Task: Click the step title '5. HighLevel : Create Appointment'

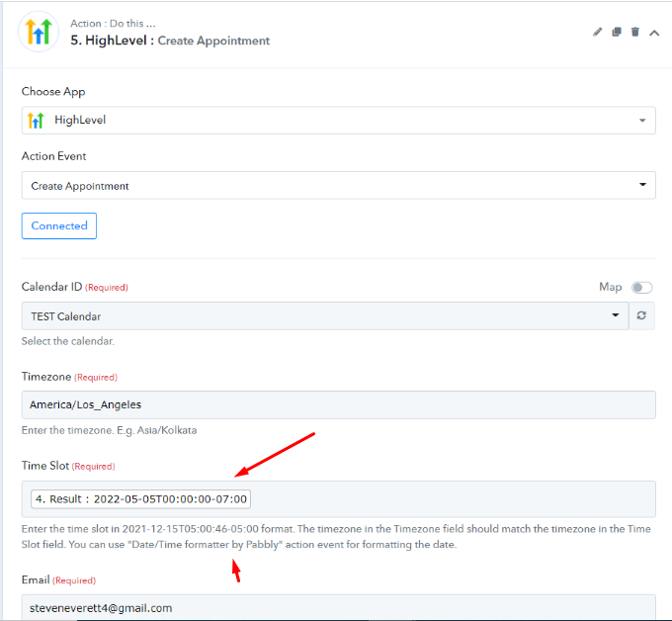Action: 170,41
